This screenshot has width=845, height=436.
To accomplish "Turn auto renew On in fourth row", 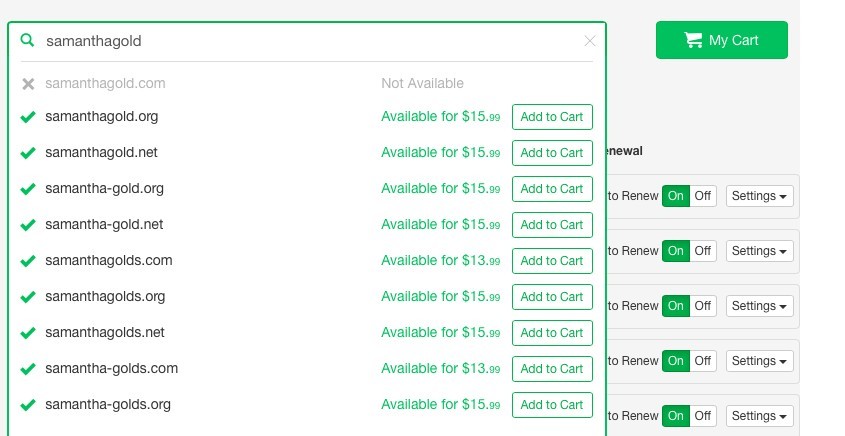I will pyautogui.click(x=676, y=361).
